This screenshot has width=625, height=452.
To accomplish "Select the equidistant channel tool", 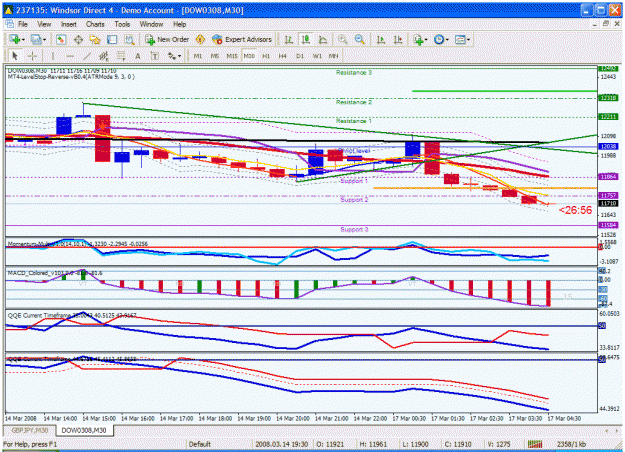I will 104,56.
